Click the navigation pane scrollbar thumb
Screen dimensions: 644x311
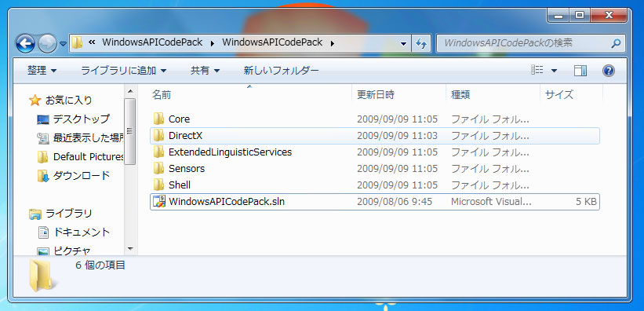129,132
